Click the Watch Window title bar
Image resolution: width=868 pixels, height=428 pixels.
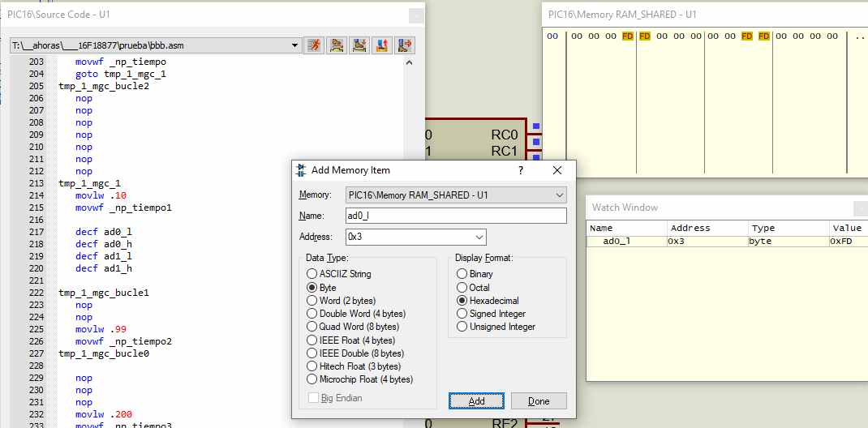click(x=727, y=208)
